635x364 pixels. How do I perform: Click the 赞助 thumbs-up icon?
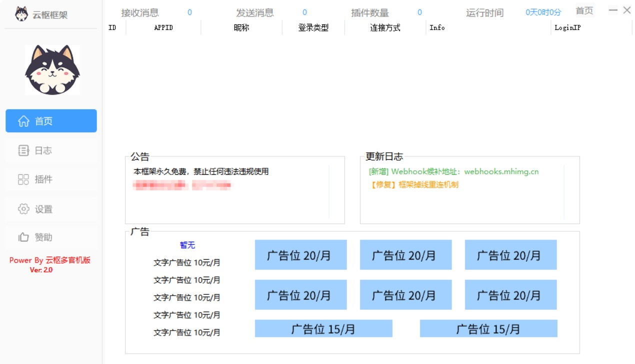(23, 238)
